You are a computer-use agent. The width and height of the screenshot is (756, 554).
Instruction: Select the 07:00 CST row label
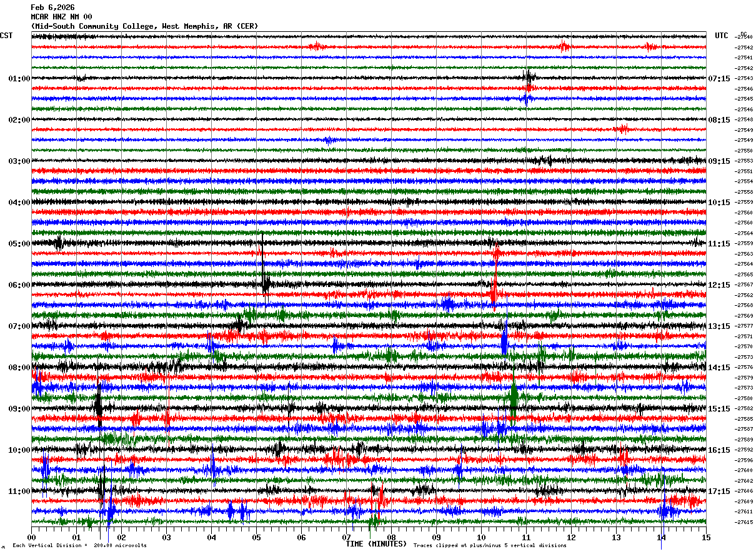click(x=19, y=326)
